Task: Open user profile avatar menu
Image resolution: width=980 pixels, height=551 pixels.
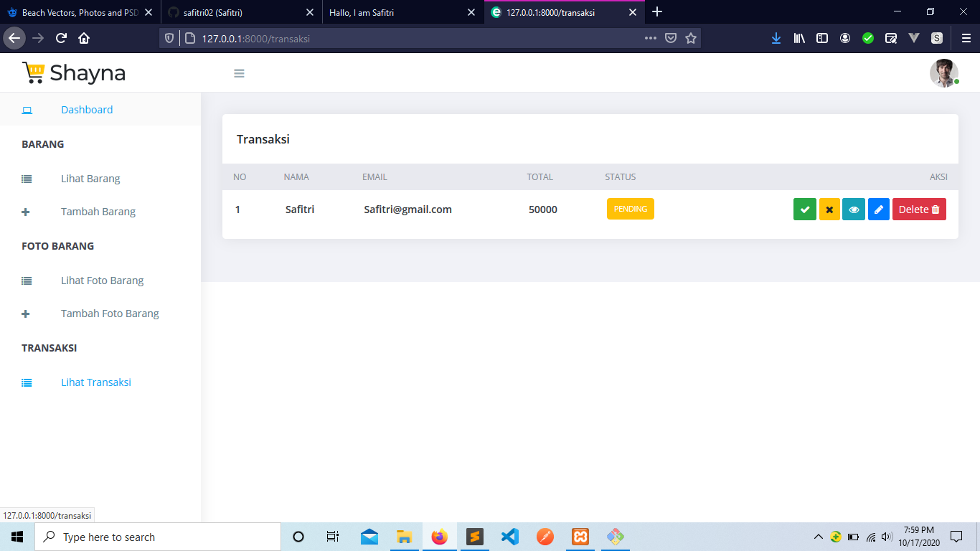Action: (x=943, y=73)
